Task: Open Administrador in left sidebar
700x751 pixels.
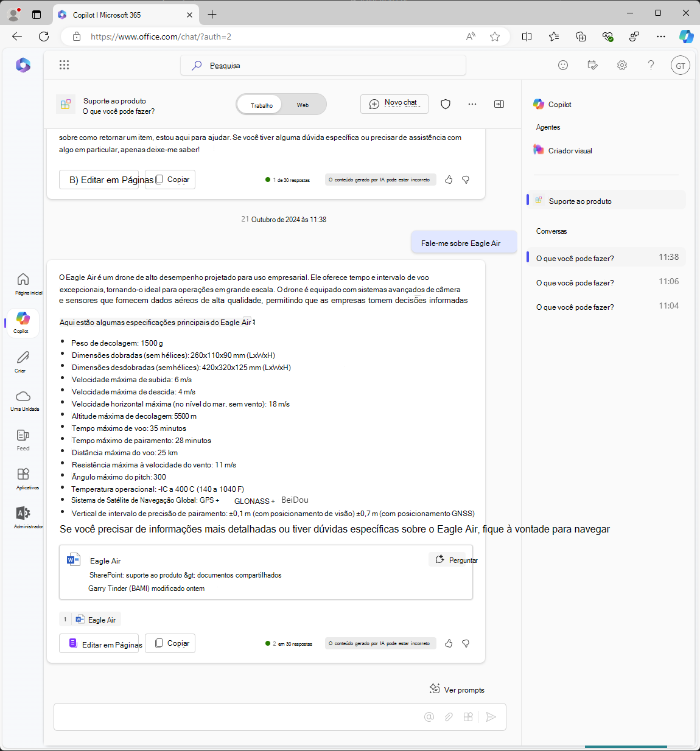Action: [24, 517]
